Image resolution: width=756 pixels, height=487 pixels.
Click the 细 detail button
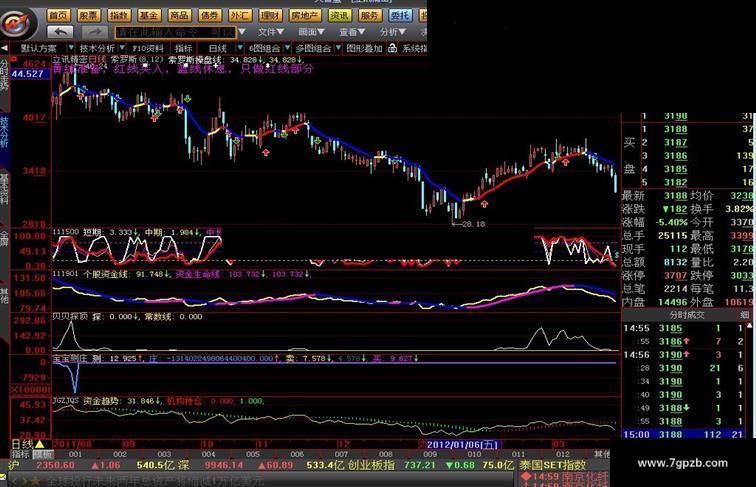(x=744, y=315)
